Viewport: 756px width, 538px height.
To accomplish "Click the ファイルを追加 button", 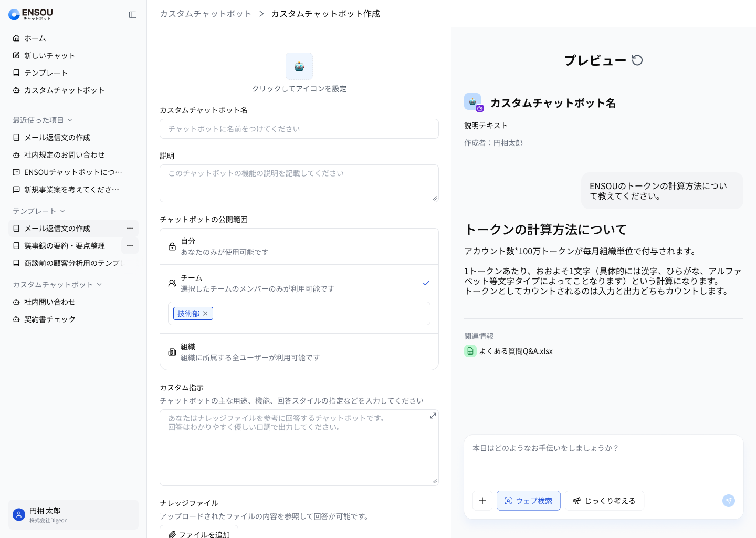I will coord(199,534).
